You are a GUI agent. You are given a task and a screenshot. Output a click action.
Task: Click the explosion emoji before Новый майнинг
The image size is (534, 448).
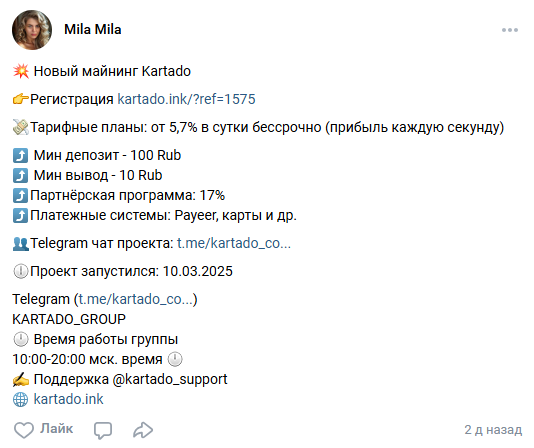[21, 71]
